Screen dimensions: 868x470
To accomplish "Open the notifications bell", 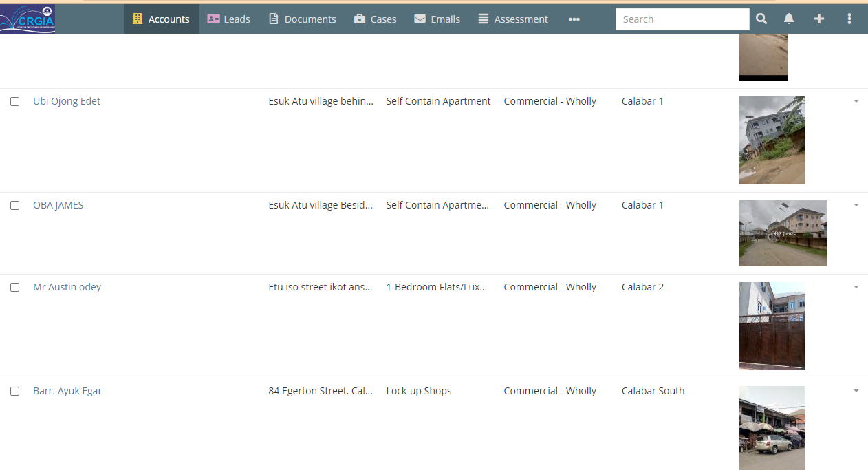I will pos(789,19).
